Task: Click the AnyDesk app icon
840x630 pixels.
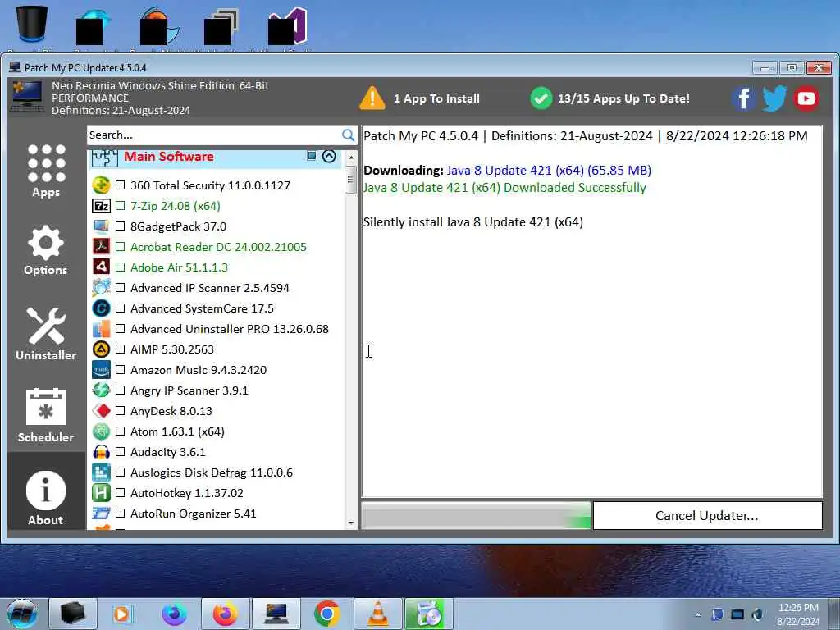Action: [x=101, y=411]
